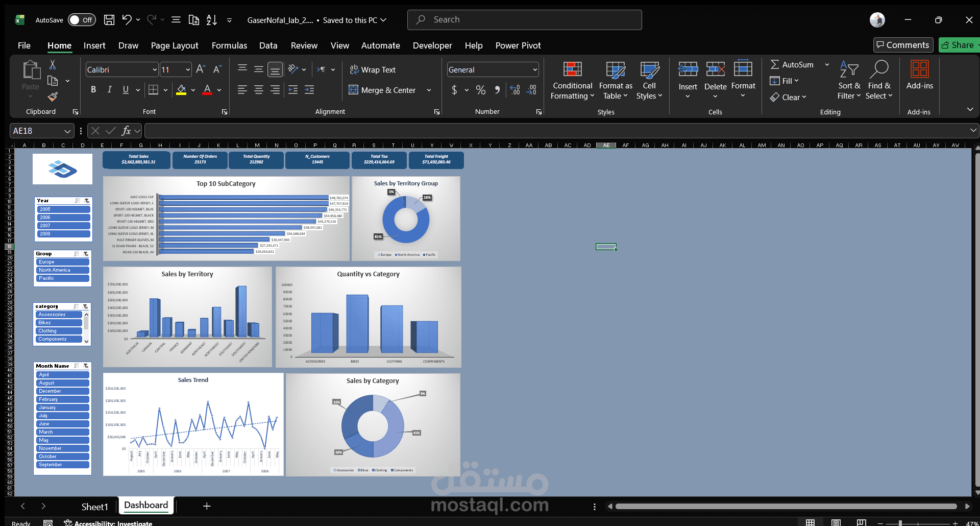Click the Insert Function fx icon

pyautogui.click(x=126, y=131)
